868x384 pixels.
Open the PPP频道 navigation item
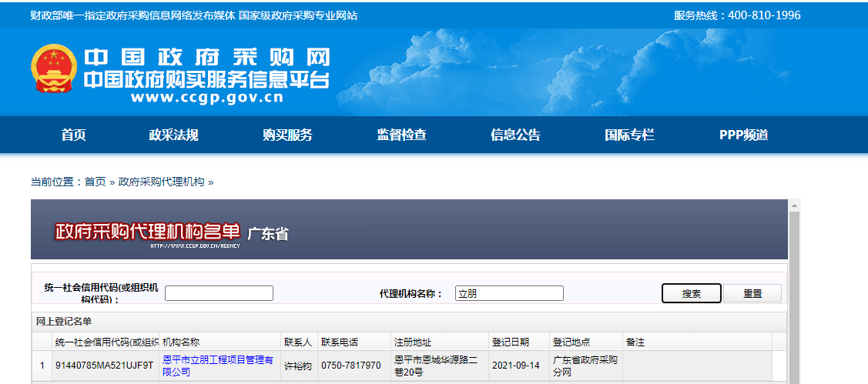(744, 135)
